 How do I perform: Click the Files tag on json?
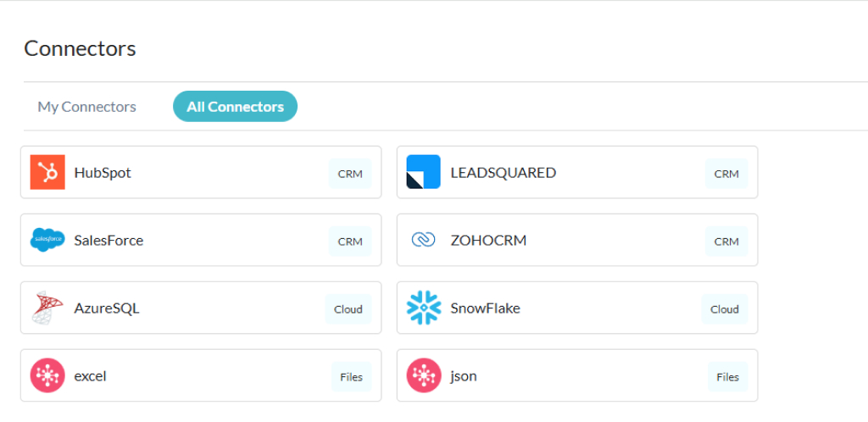727,377
